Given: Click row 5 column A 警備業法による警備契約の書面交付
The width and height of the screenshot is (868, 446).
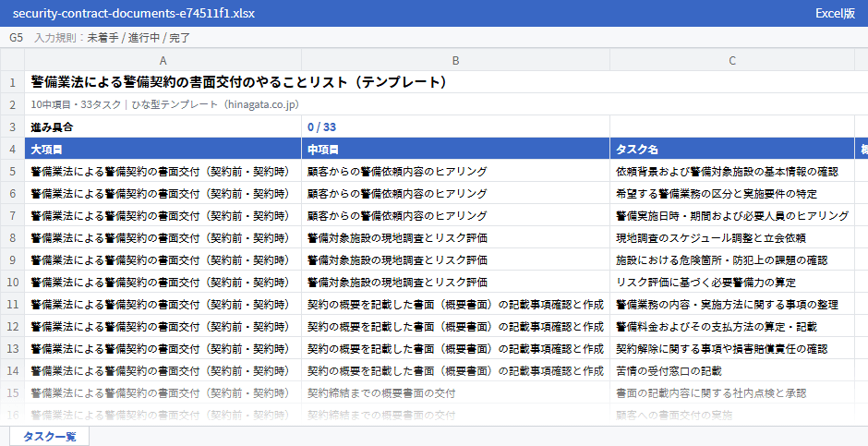Looking at the screenshot, I should click(x=163, y=172).
